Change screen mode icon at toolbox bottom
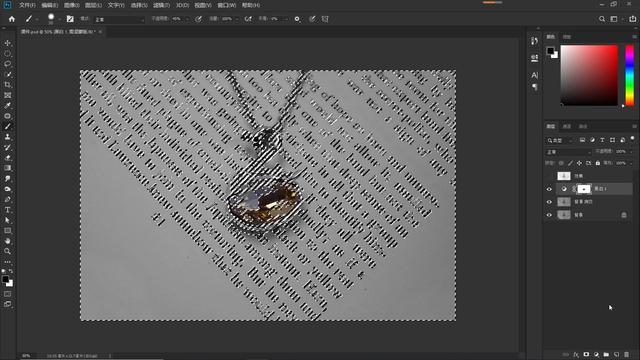640x360 pixels. [7, 304]
